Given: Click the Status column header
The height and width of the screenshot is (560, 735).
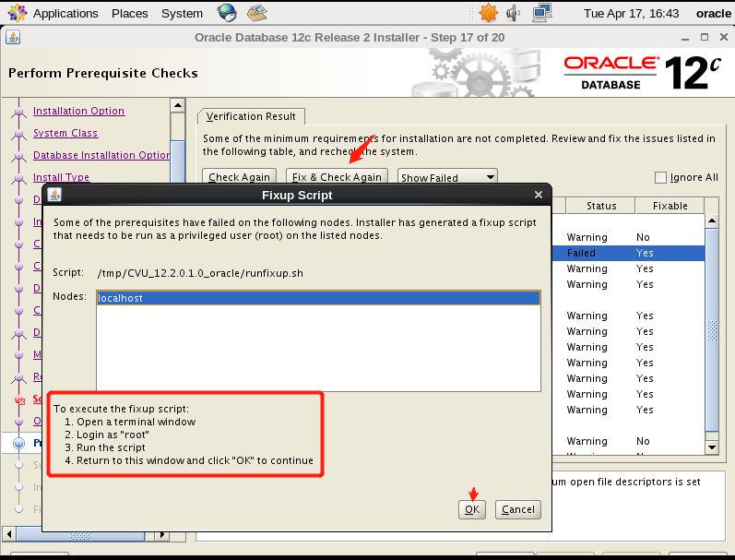Looking at the screenshot, I should [x=601, y=206].
